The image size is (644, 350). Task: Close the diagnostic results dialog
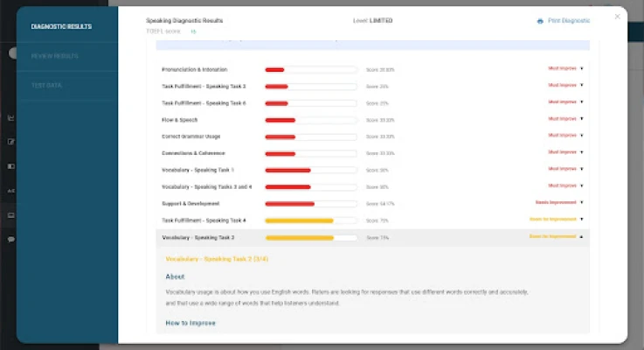coord(618,17)
